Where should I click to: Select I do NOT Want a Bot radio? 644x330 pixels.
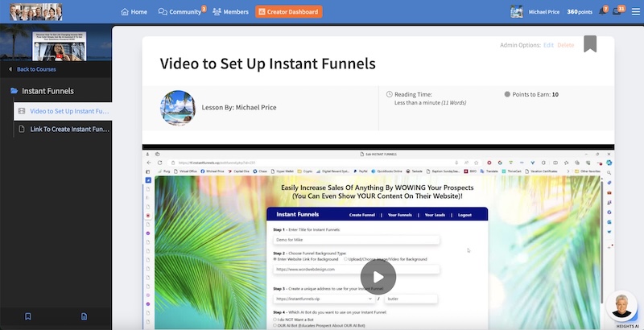tap(275, 320)
